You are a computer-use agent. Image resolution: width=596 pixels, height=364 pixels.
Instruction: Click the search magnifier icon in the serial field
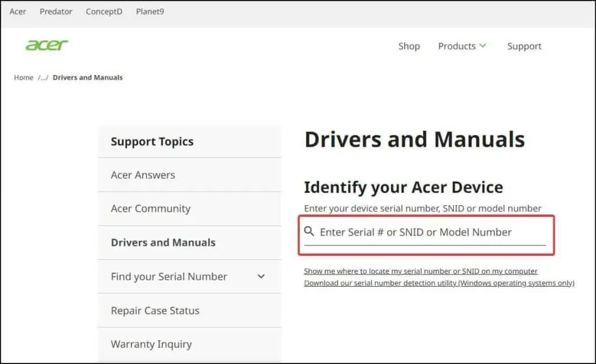[x=309, y=231]
